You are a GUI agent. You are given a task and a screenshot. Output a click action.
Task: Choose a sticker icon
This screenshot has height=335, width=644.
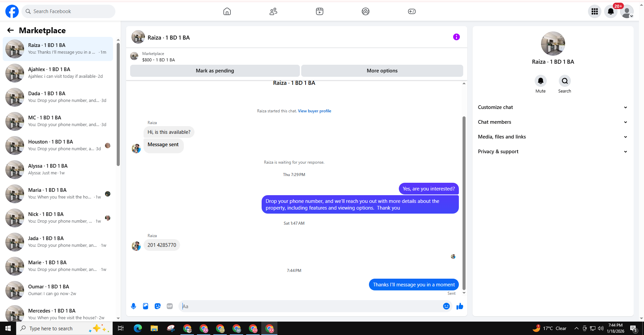[158, 306]
